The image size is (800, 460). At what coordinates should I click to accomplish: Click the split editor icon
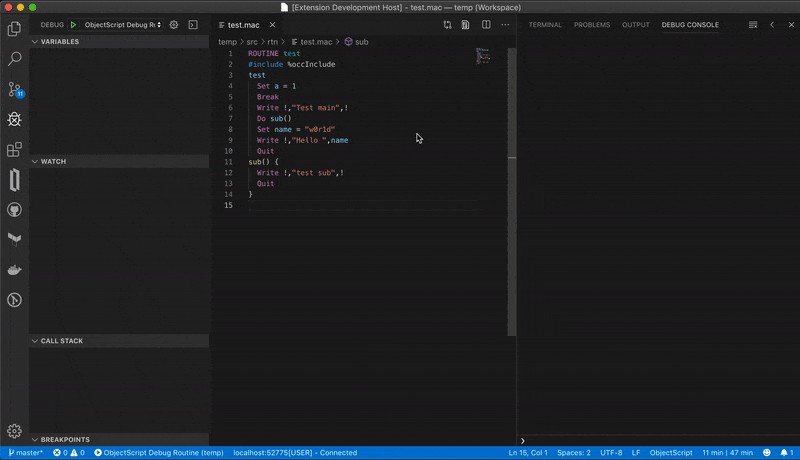(486, 24)
